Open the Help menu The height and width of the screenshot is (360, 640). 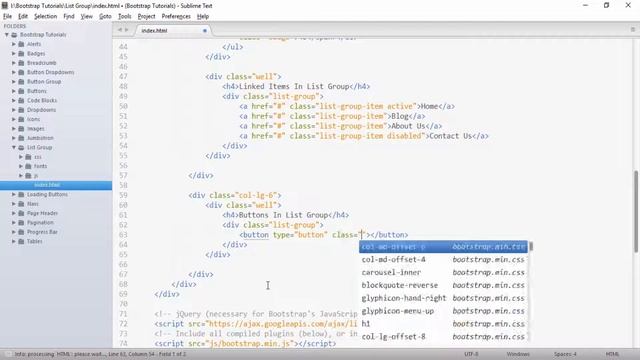click(x=203, y=16)
